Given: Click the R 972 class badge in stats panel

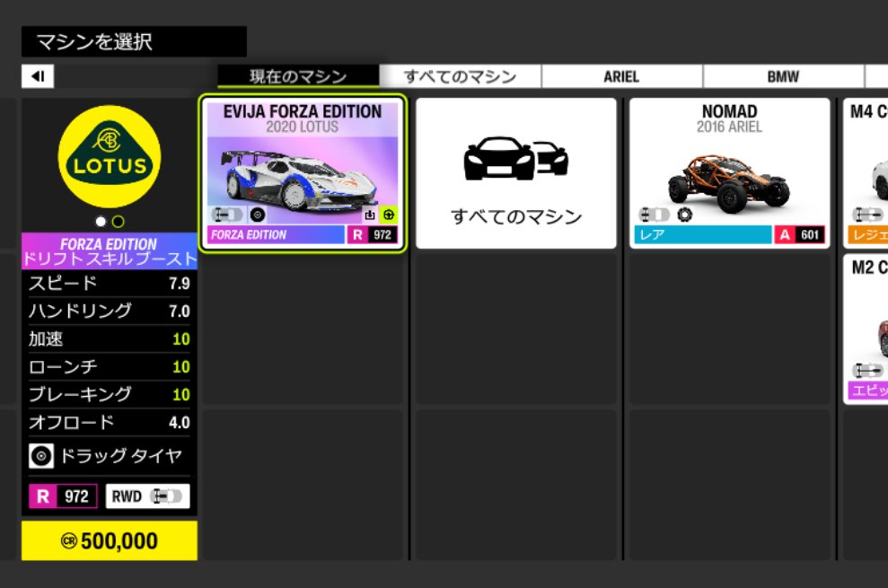Looking at the screenshot, I should point(63,496).
